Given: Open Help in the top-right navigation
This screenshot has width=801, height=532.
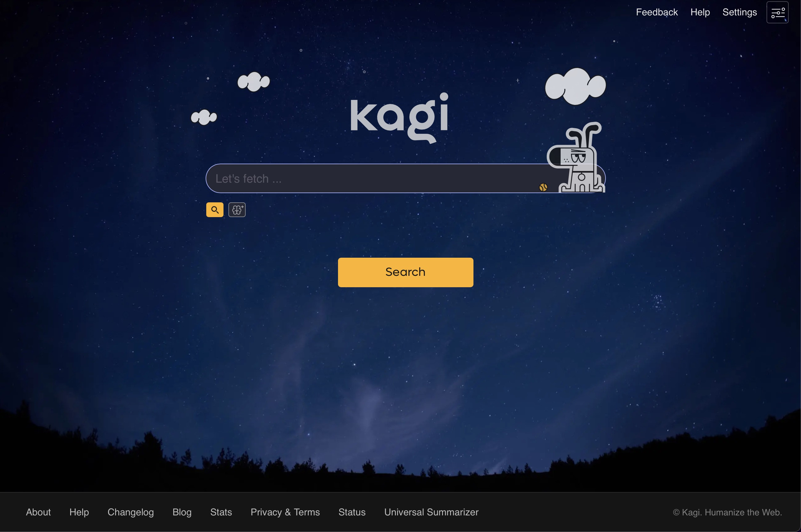Looking at the screenshot, I should click(700, 12).
